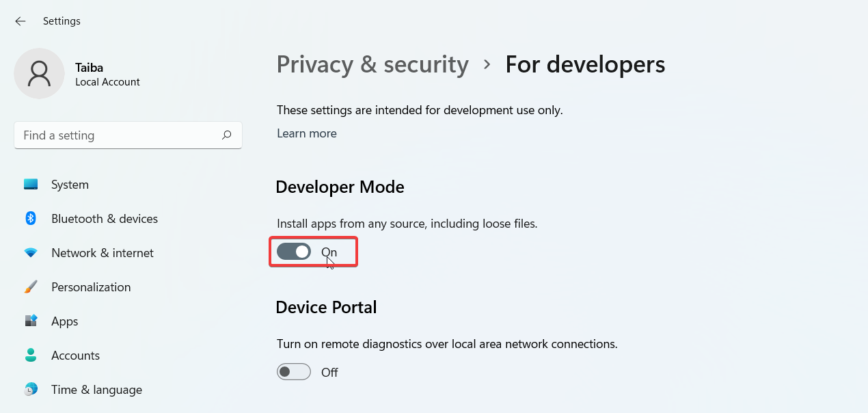
Task: Open Time & language settings
Action: tap(96, 389)
